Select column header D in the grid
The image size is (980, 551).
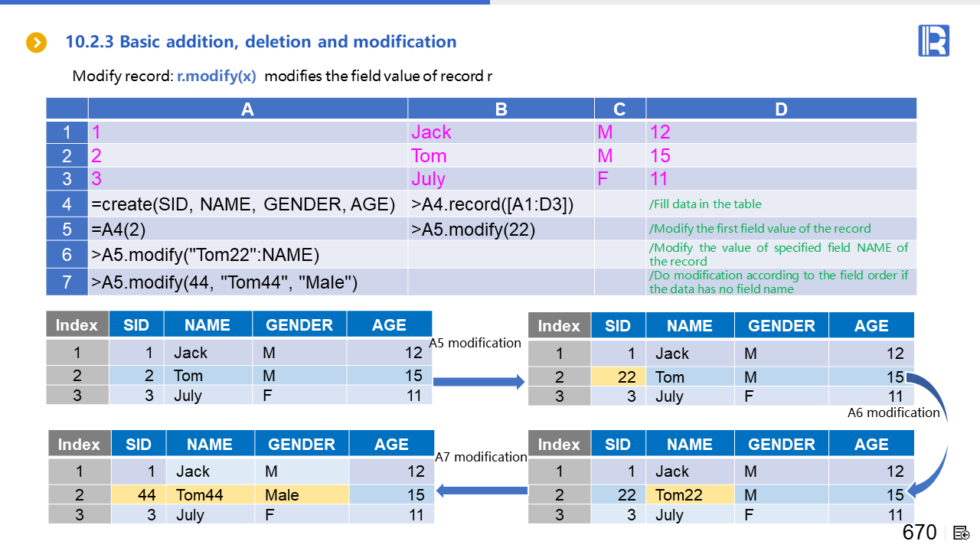[781, 109]
